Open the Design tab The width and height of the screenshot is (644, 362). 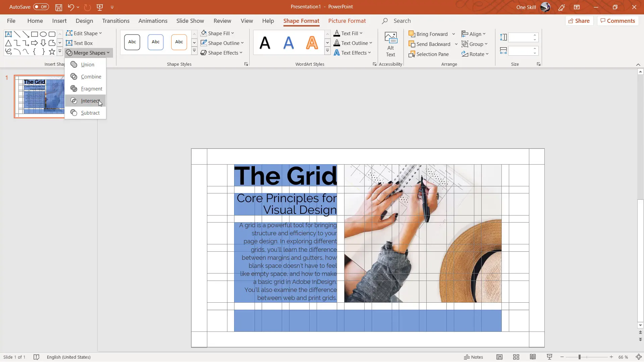point(84,21)
